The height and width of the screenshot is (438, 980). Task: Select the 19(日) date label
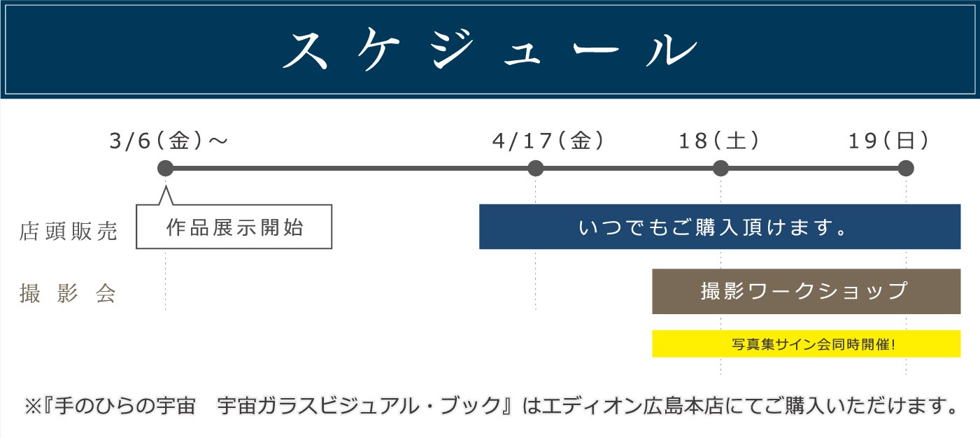pyautogui.click(x=889, y=141)
